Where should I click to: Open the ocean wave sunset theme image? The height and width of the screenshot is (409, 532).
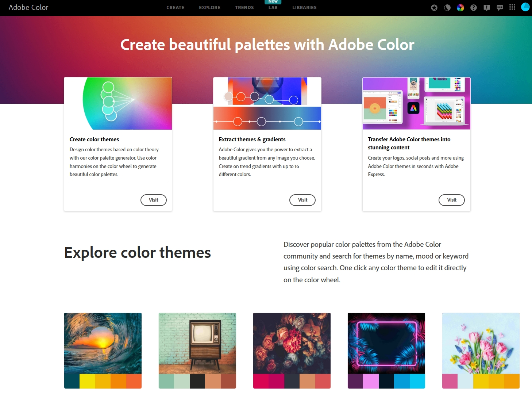point(103,343)
